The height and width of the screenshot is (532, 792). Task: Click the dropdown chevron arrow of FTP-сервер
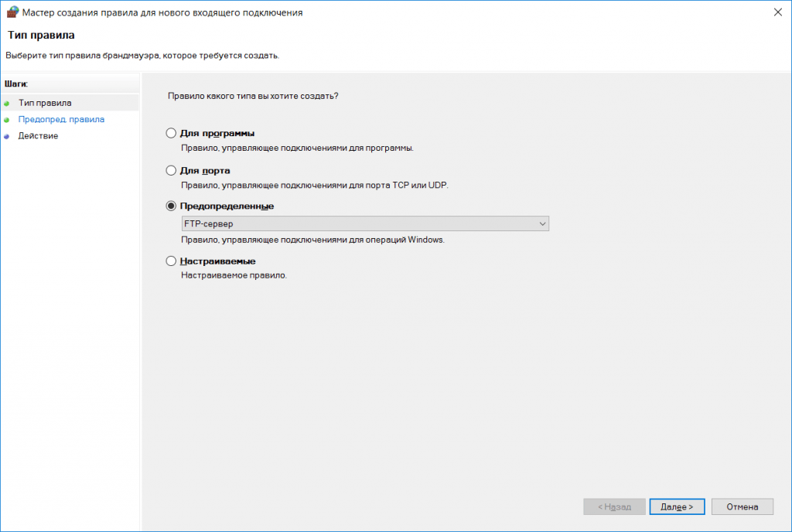(x=542, y=223)
